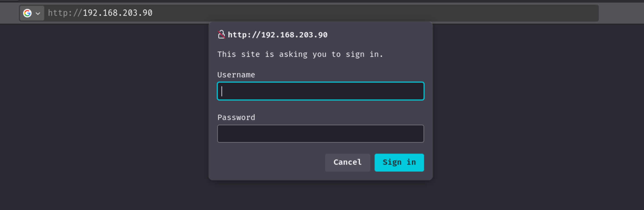This screenshot has height=210, width=644.
Task: Click the Password label
Action: [236, 117]
